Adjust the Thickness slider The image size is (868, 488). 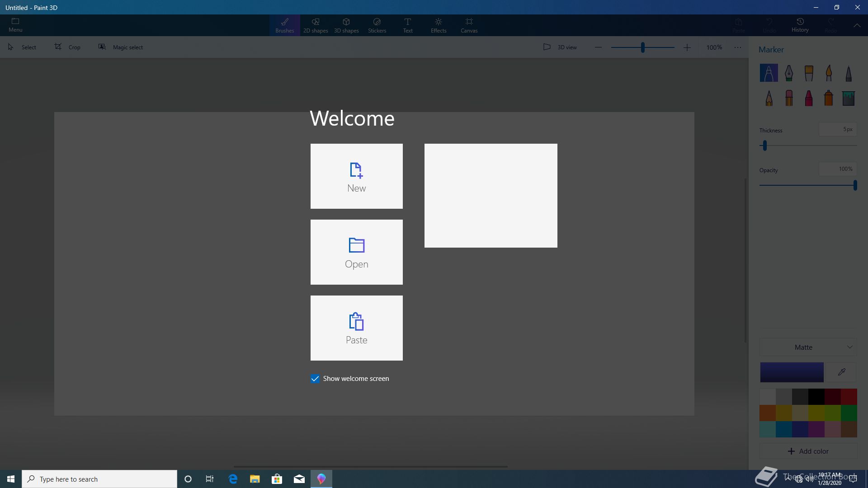pyautogui.click(x=808, y=145)
